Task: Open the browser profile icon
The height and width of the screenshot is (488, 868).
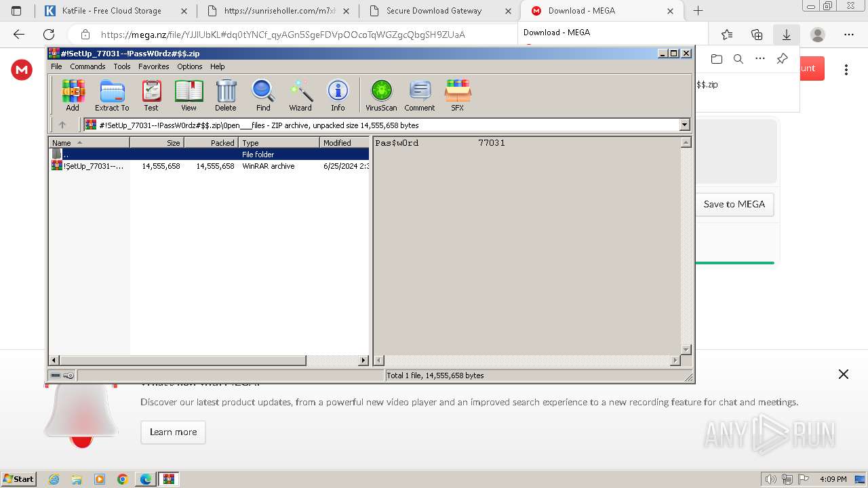Action: point(818,35)
